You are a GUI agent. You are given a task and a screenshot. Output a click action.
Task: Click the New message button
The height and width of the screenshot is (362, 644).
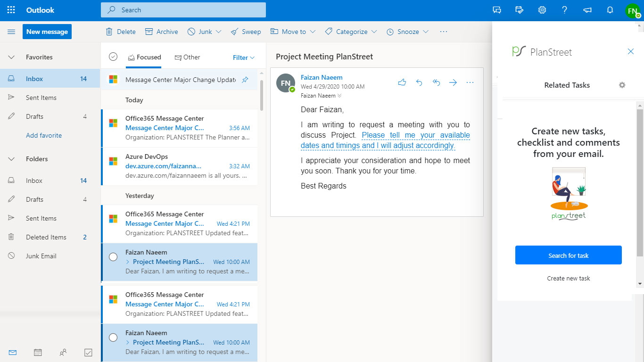47,32
